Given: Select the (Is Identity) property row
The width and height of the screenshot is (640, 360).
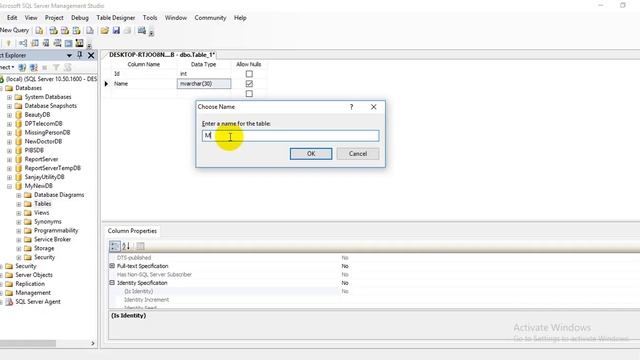Looking at the screenshot, I should (x=224, y=291).
